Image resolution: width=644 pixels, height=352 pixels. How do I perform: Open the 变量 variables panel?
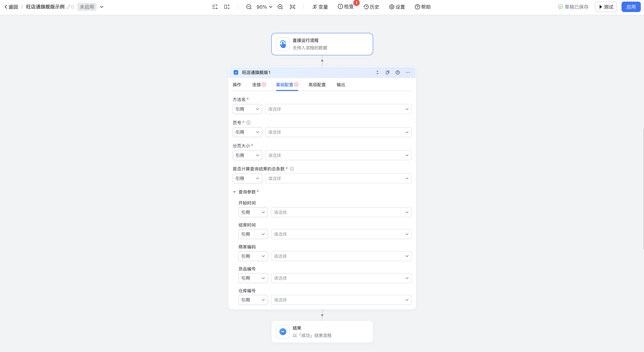320,7
